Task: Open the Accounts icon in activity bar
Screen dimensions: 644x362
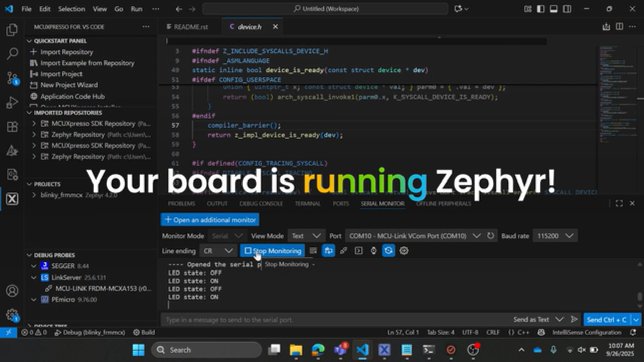Action: pos(12,291)
